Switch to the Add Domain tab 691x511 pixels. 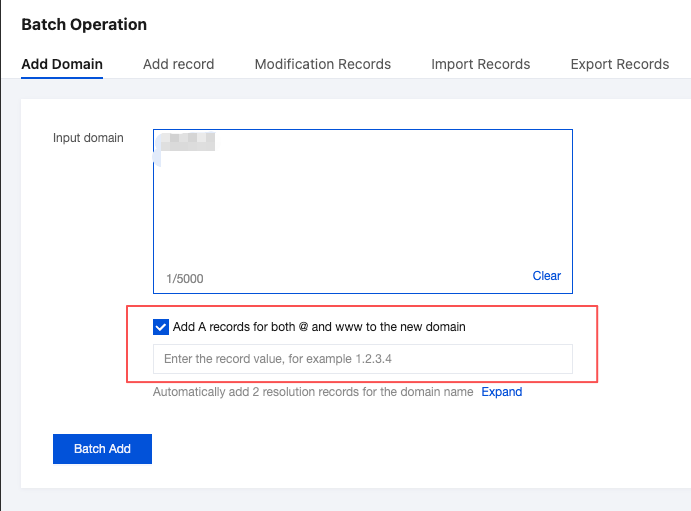62,64
